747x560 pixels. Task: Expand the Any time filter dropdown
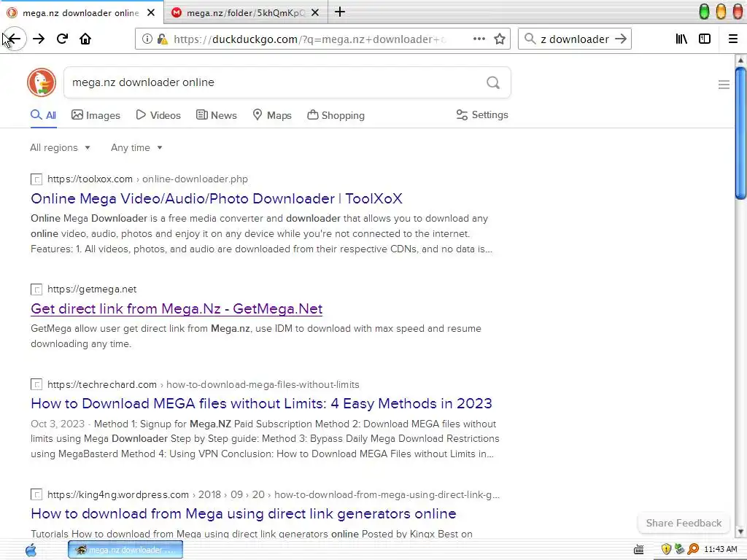136,147
